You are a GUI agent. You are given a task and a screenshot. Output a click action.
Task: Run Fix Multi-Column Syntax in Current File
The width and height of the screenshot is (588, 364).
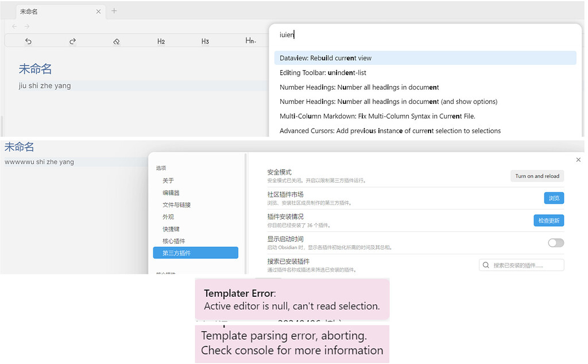click(425, 116)
